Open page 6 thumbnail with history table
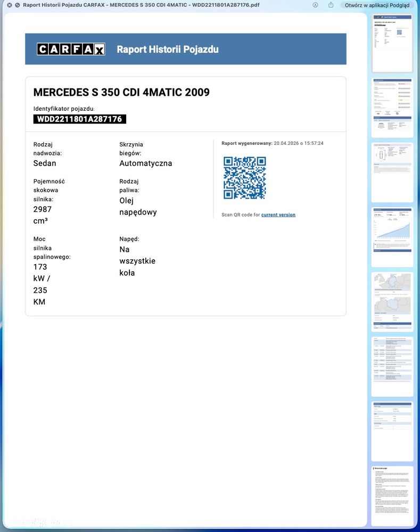Viewport: 420px width, 532px height. click(392, 366)
